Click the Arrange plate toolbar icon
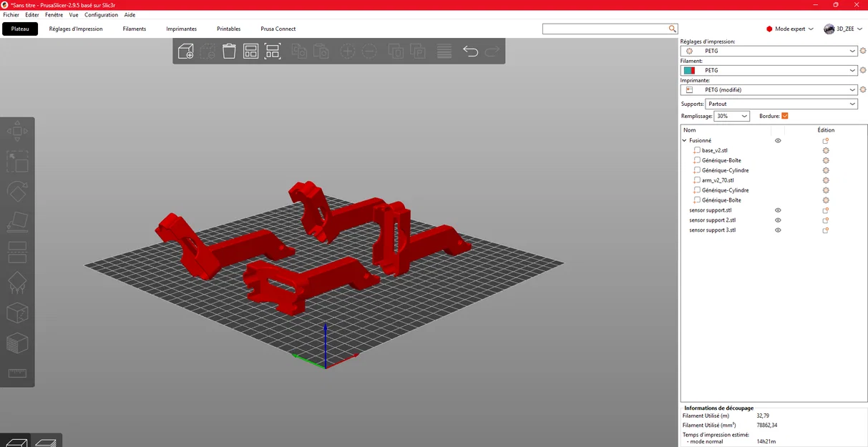Screen dimensions: 868x447 click(x=250, y=51)
